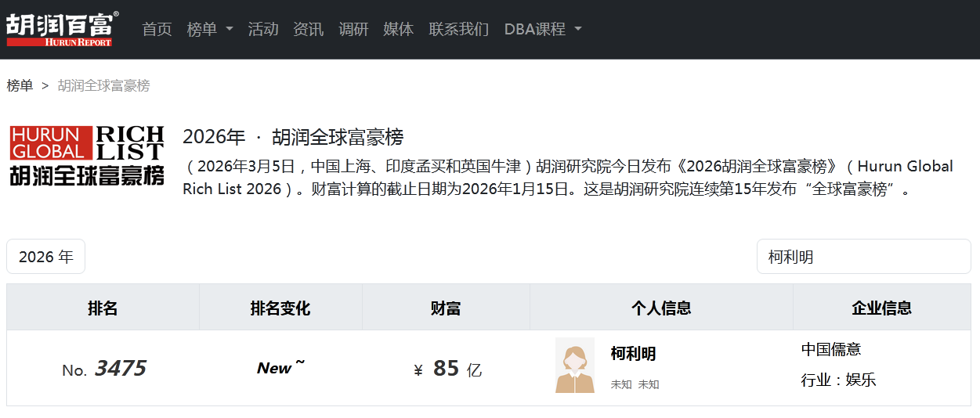
Task: Click the 企业信息 column header
Action: click(882, 308)
